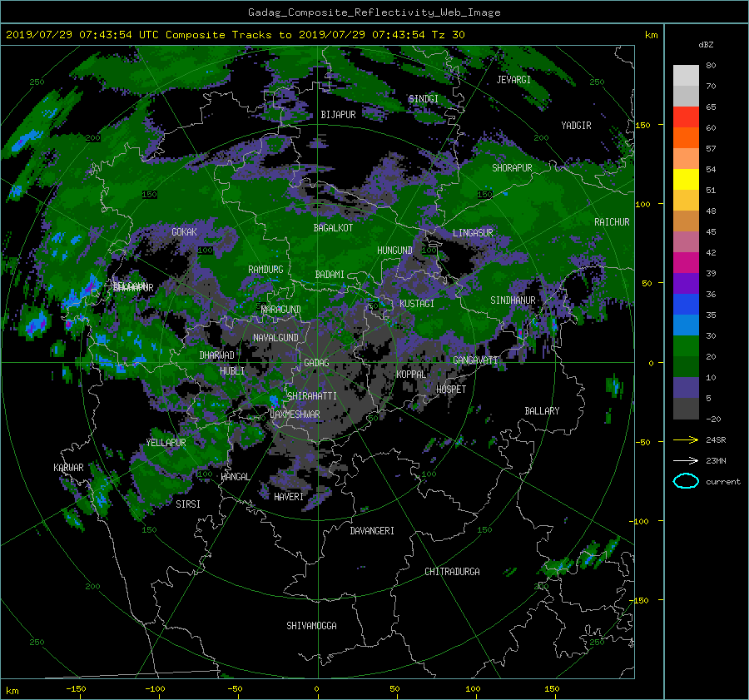Select the YELLAPUR label
The width and height of the screenshot is (749, 700).
coord(166,443)
